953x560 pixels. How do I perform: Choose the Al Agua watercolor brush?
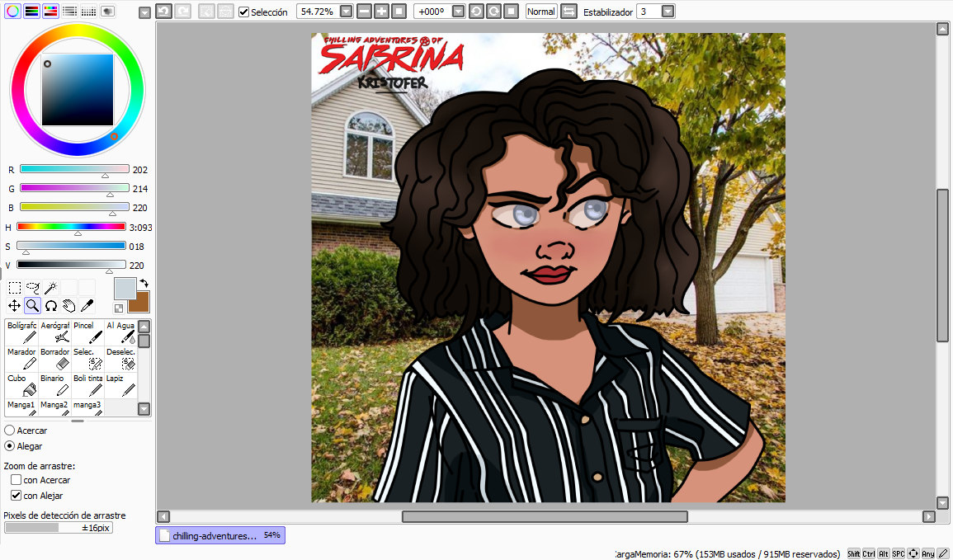(120, 333)
